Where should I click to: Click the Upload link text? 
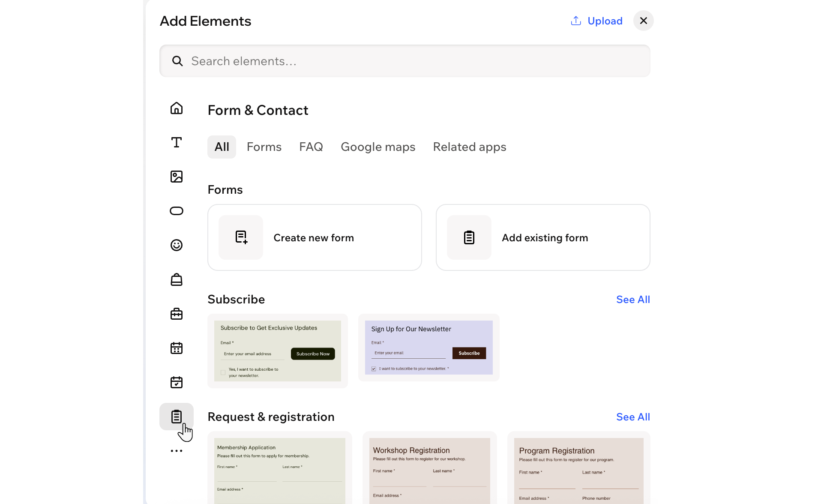pyautogui.click(x=605, y=21)
